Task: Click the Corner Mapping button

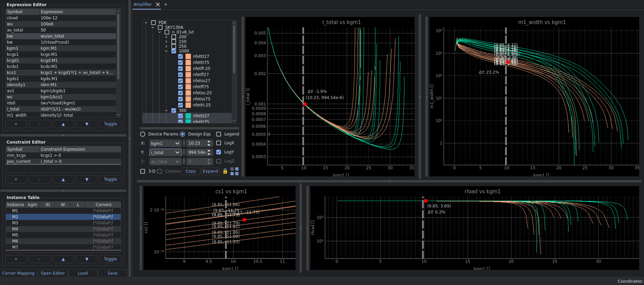Action: coord(18,273)
